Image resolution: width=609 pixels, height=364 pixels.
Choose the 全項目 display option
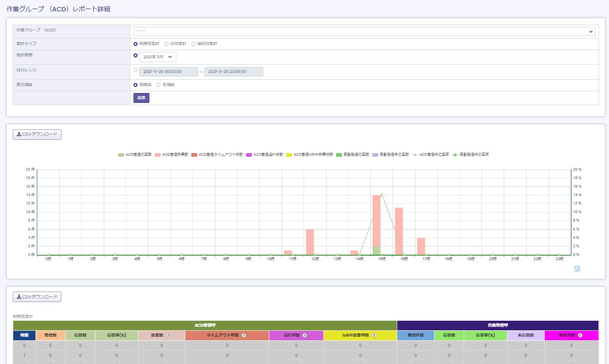tap(159, 85)
